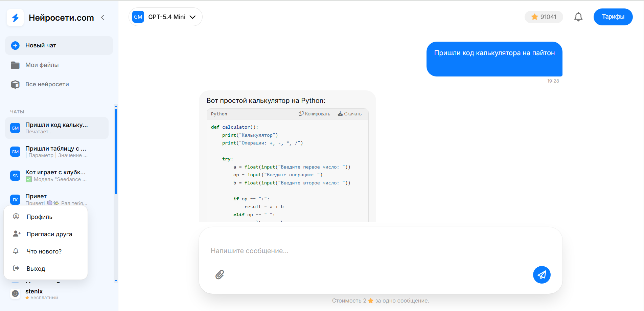Select Профиль from the user menu
This screenshot has width=644, height=311.
(x=39, y=217)
